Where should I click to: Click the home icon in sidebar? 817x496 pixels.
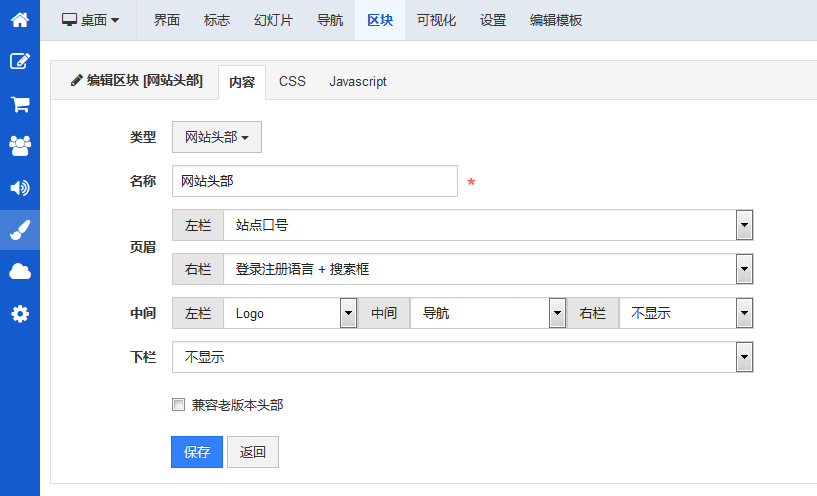[x=19, y=19]
